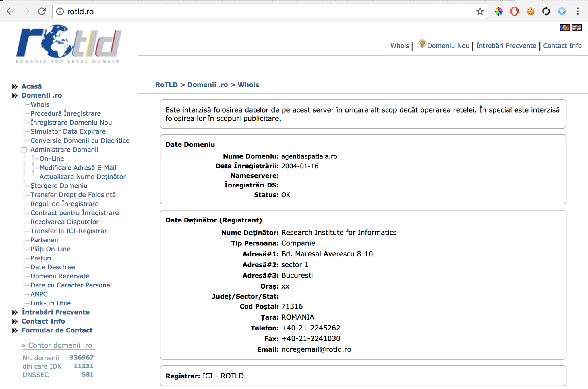
Task: Open Modificare Adresă E-Mail page
Action: [78, 168]
